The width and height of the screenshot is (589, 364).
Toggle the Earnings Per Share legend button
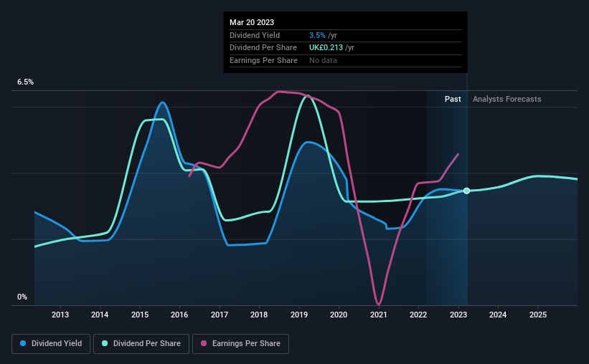240,344
